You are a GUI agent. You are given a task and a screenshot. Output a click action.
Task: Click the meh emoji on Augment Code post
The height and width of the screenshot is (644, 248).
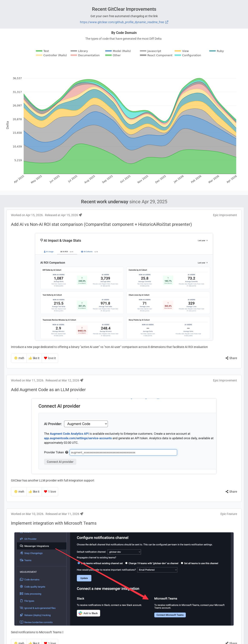click(16, 492)
